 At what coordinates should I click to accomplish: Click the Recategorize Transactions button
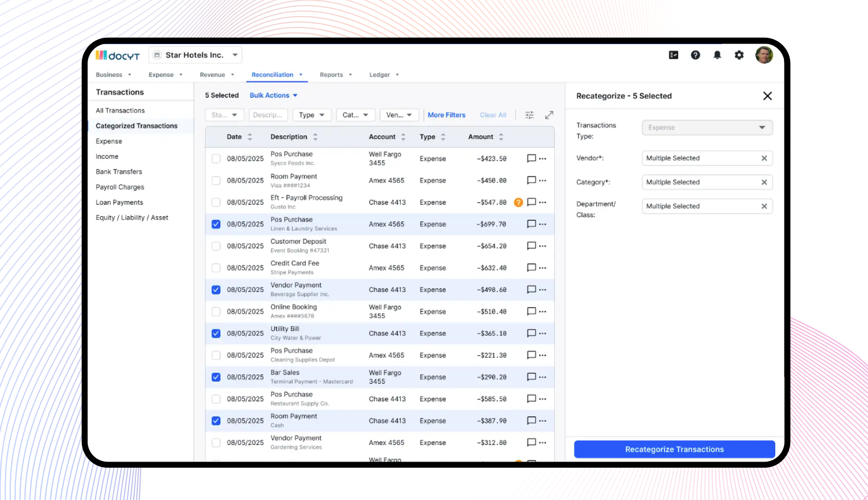pyautogui.click(x=674, y=449)
